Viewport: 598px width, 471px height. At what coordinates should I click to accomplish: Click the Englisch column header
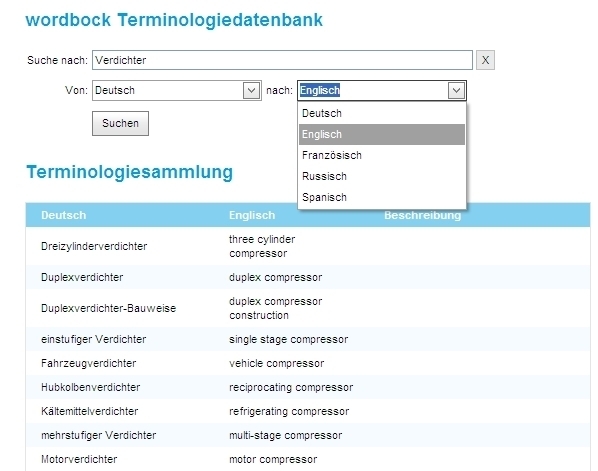[252, 215]
